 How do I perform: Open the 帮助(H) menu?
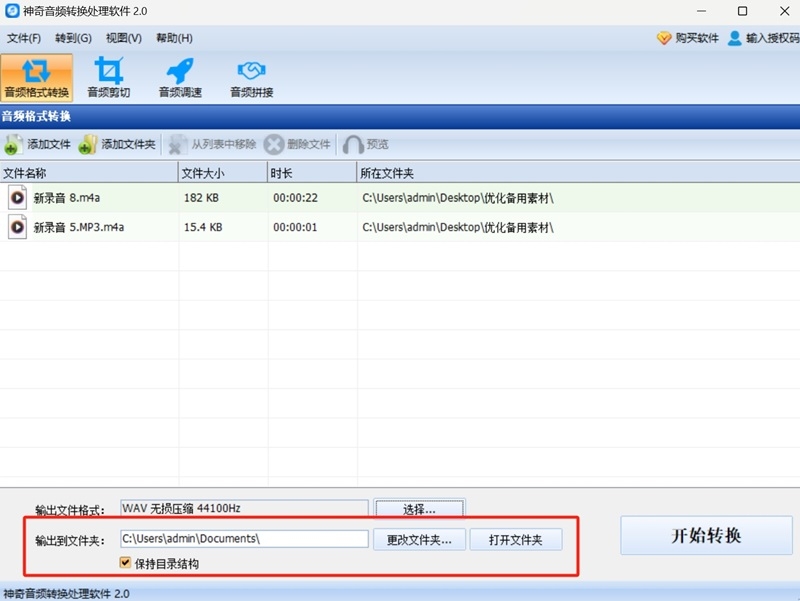point(174,38)
